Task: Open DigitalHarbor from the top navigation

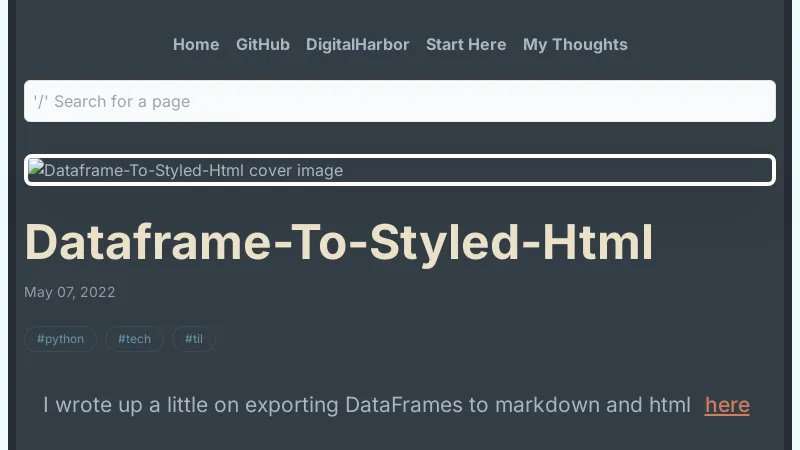Action: [x=357, y=44]
